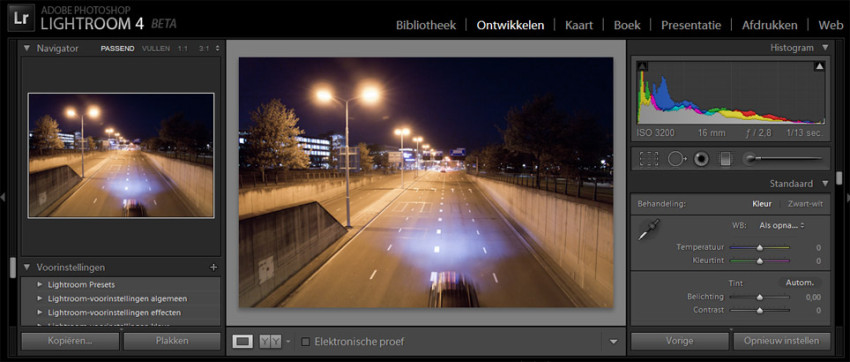The image size is (850, 362).
Task: Open Navigator zoom ratio dropdown
Action: (218, 48)
